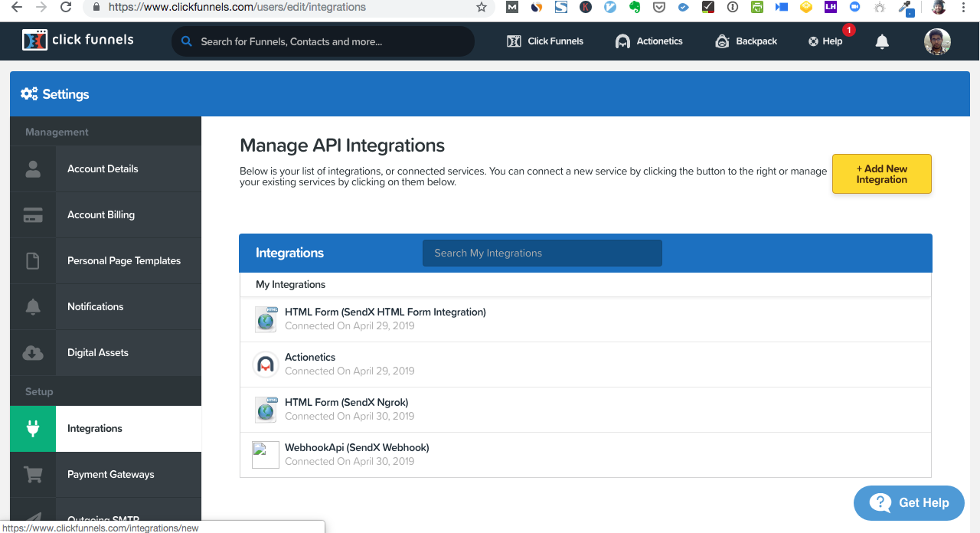Open the Pocket extension icon

point(659,7)
